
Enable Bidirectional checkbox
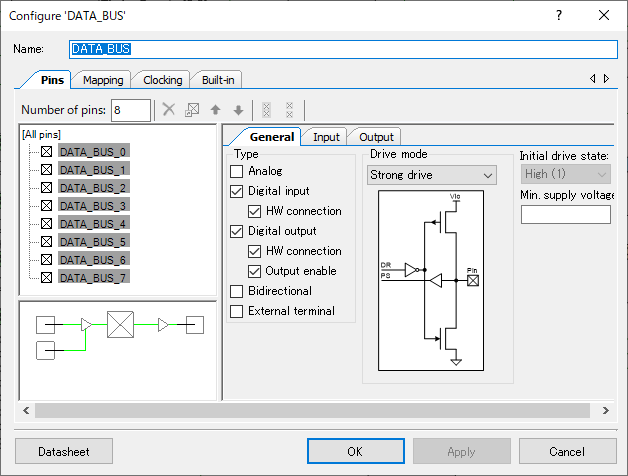tap(236, 291)
